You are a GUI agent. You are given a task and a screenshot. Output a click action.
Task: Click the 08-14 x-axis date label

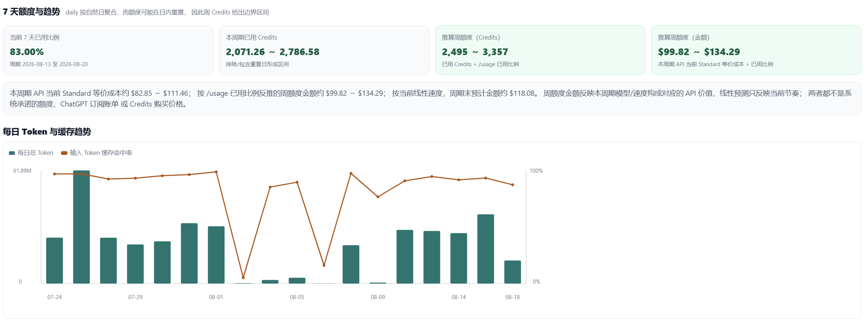click(459, 297)
